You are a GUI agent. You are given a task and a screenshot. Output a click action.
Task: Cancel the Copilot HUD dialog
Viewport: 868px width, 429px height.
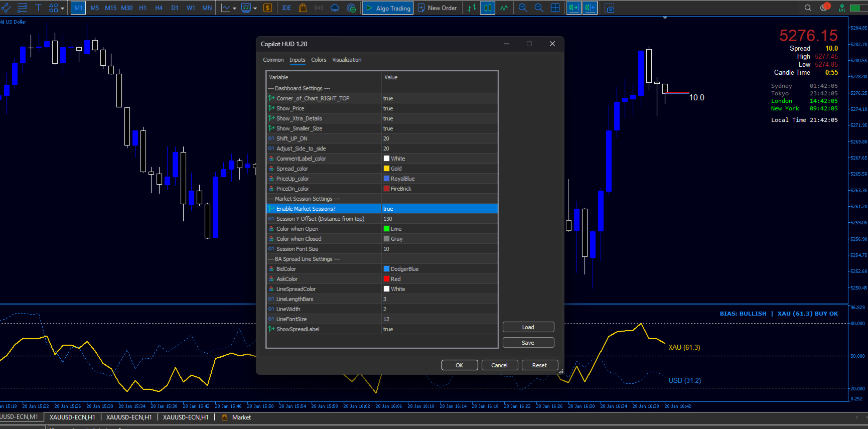coord(500,365)
